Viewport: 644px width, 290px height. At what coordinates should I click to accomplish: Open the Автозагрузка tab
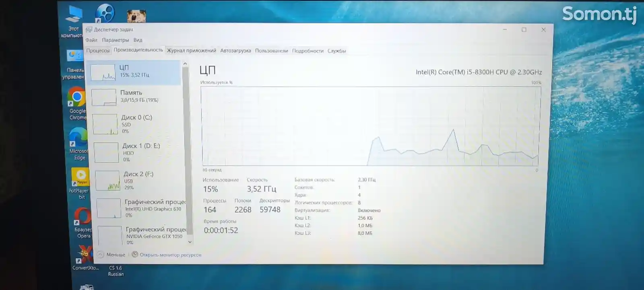pos(235,51)
